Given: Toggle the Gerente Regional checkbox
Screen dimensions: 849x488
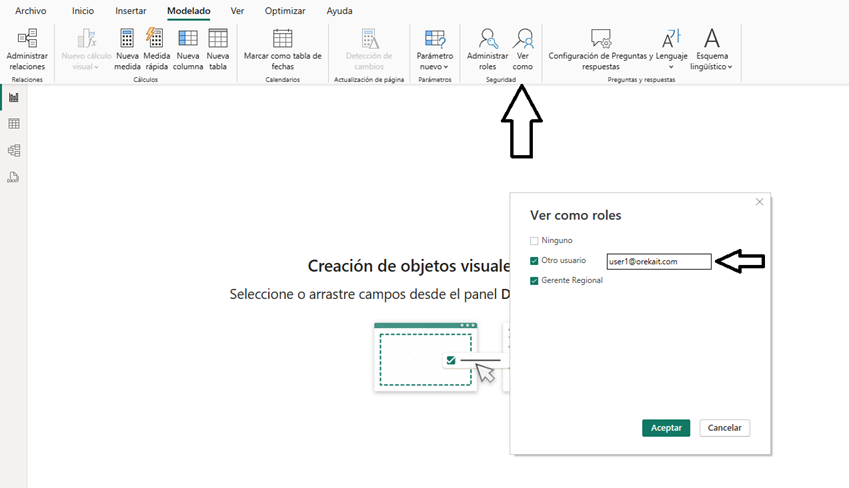Looking at the screenshot, I should tap(534, 281).
